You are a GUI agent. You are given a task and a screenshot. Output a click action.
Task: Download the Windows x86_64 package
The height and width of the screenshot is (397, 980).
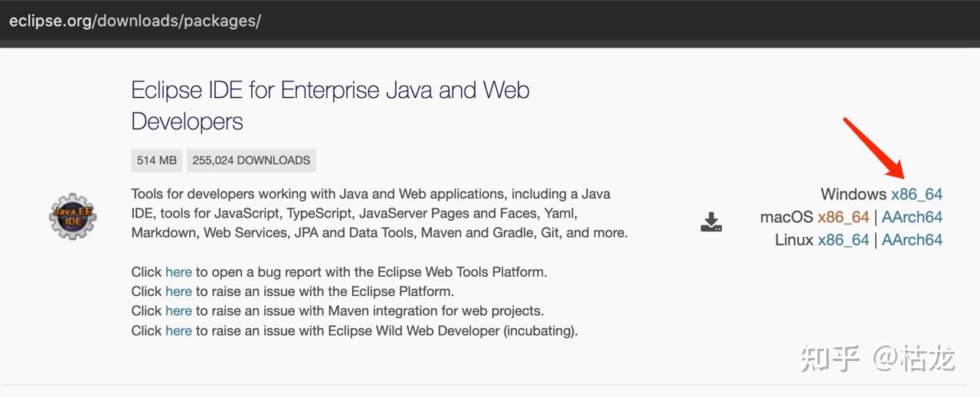tap(916, 195)
